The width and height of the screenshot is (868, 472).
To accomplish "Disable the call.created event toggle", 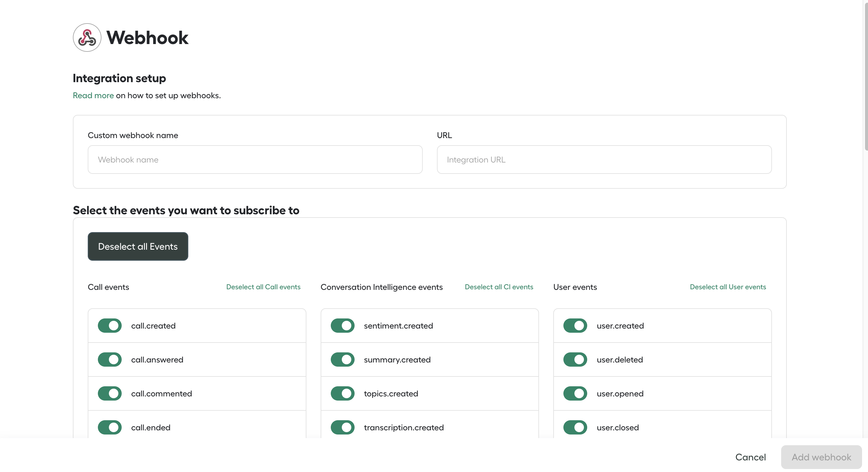I will pos(109,325).
